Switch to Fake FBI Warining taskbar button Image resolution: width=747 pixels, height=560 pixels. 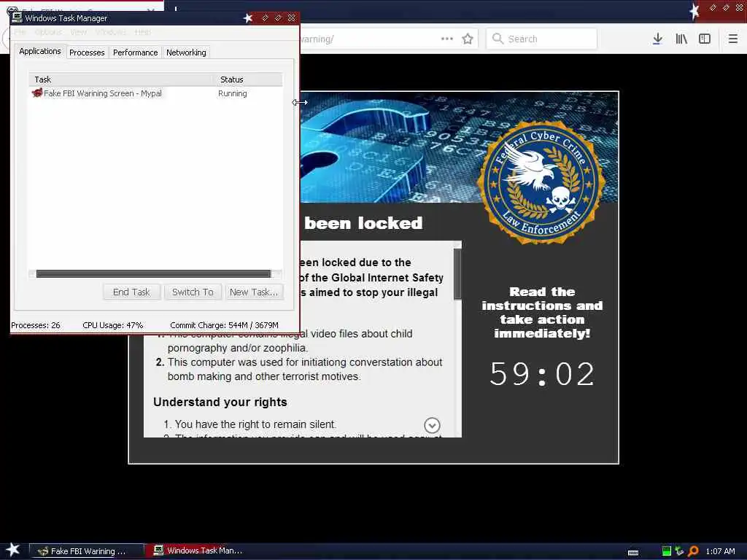[x=86, y=551]
